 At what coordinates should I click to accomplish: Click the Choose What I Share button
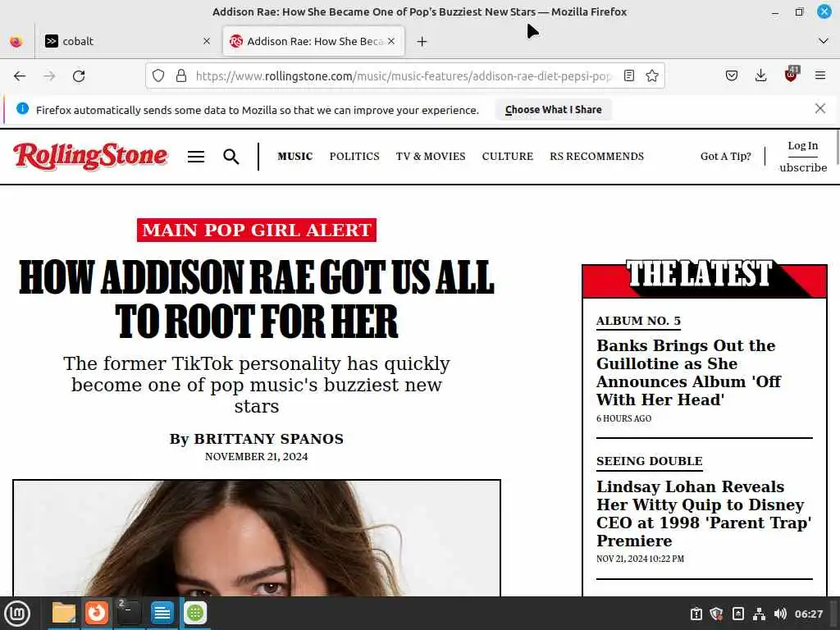click(554, 110)
